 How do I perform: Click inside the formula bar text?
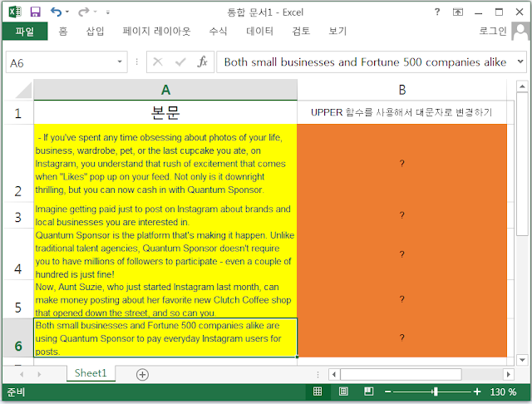(x=365, y=62)
